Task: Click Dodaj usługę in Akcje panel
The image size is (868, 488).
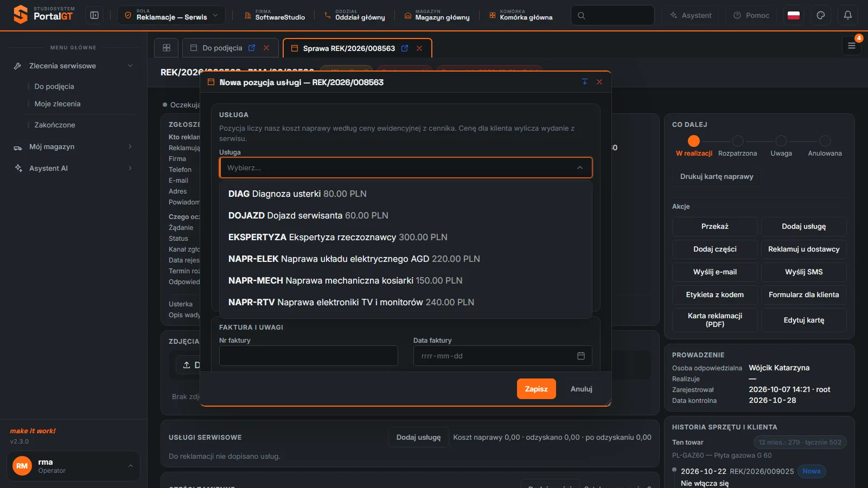Action: pyautogui.click(x=804, y=226)
